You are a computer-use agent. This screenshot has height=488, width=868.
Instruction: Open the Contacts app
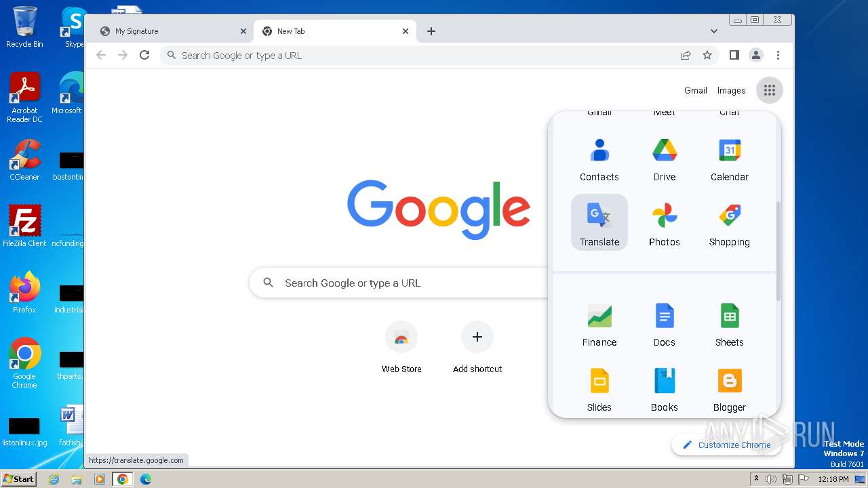point(599,159)
